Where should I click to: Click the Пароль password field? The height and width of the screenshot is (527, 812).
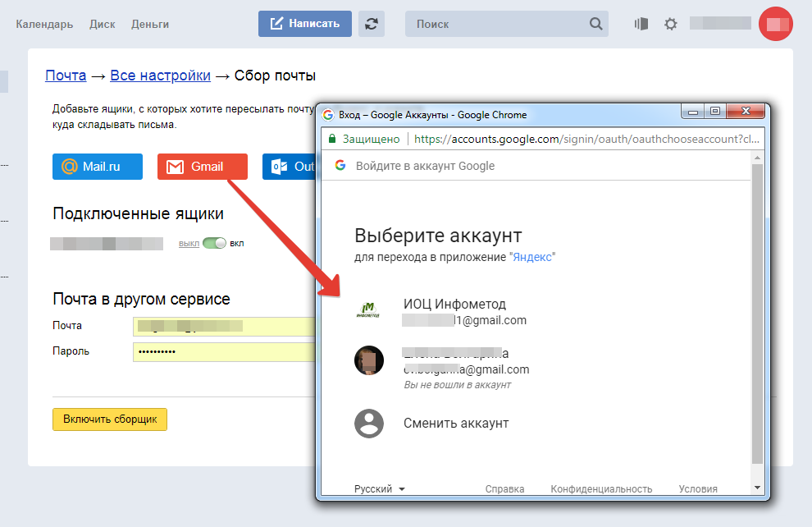(224, 351)
